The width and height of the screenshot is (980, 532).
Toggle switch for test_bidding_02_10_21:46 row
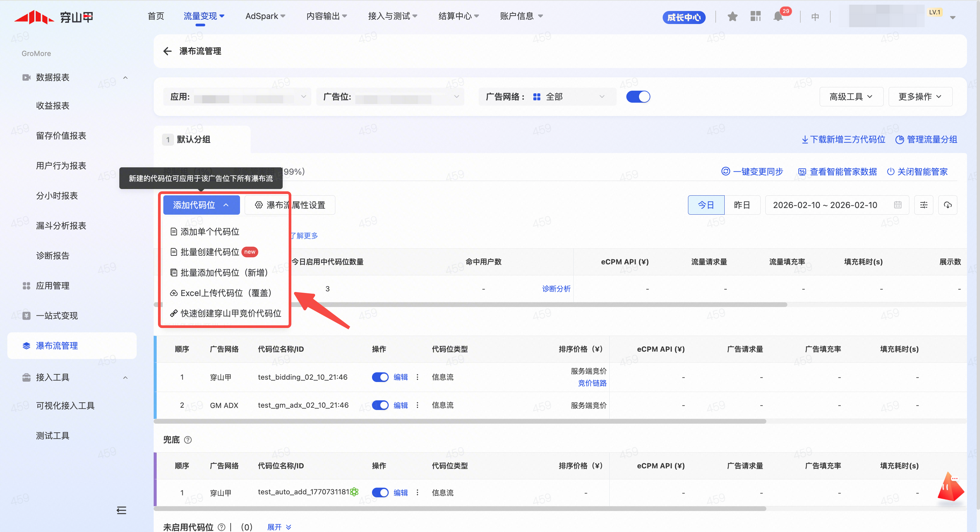tap(380, 377)
